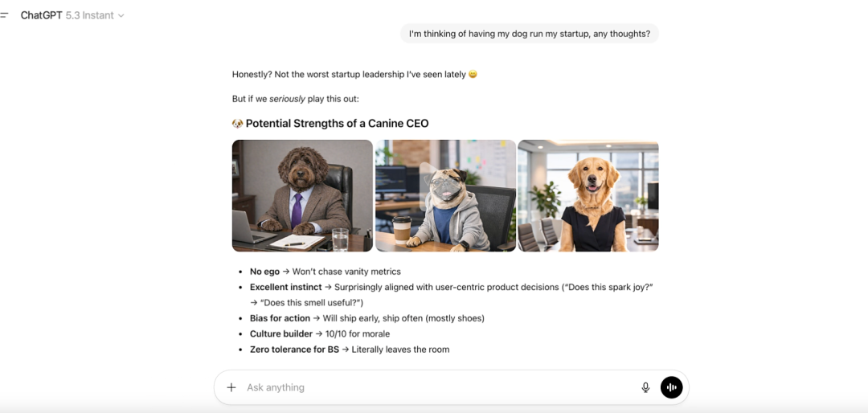Start dictation with microphone icon
Viewport: 868px width, 413px height.
point(645,387)
